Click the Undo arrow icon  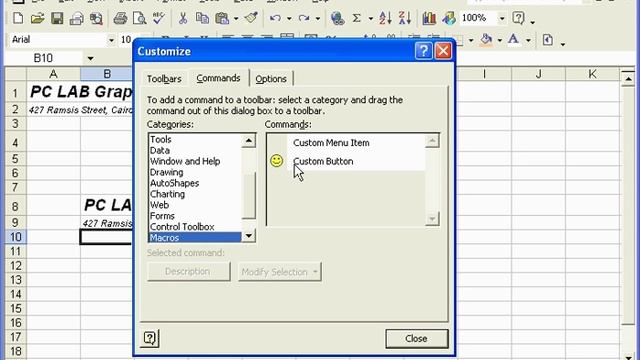pyautogui.click(x=276, y=18)
